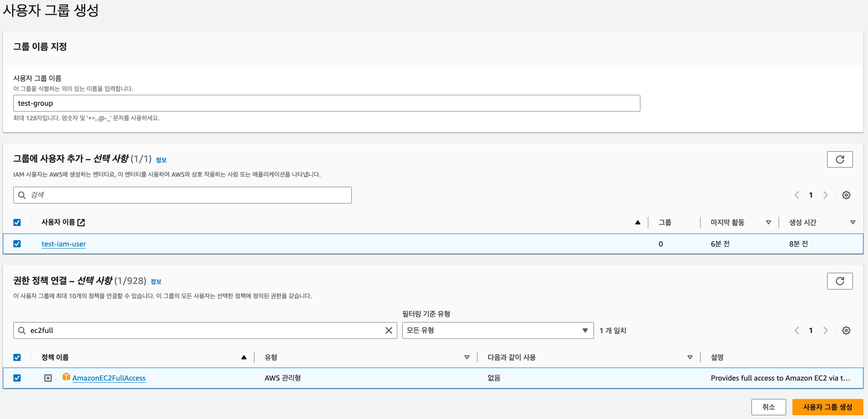Screen dimensions: 868x419
Task: Clear the ec2full policy search text
Action: 388,330
